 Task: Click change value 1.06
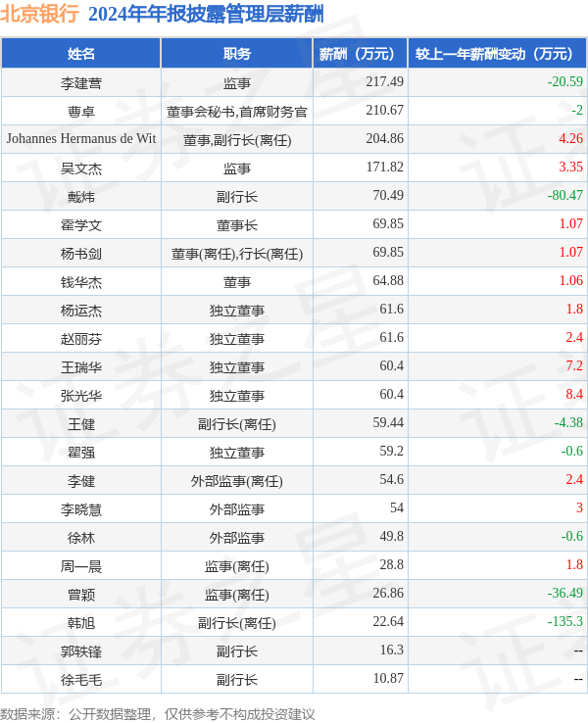pos(571,280)
